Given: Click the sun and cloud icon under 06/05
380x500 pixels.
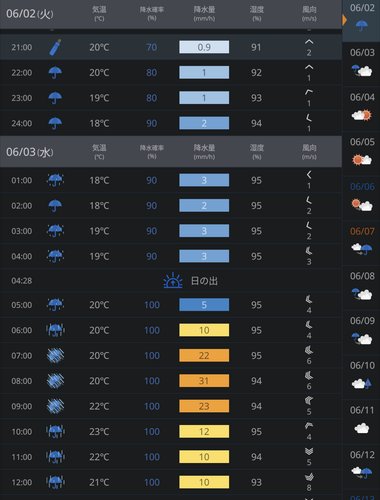Looking at the screenshot, I should click(x=362, y=160).
